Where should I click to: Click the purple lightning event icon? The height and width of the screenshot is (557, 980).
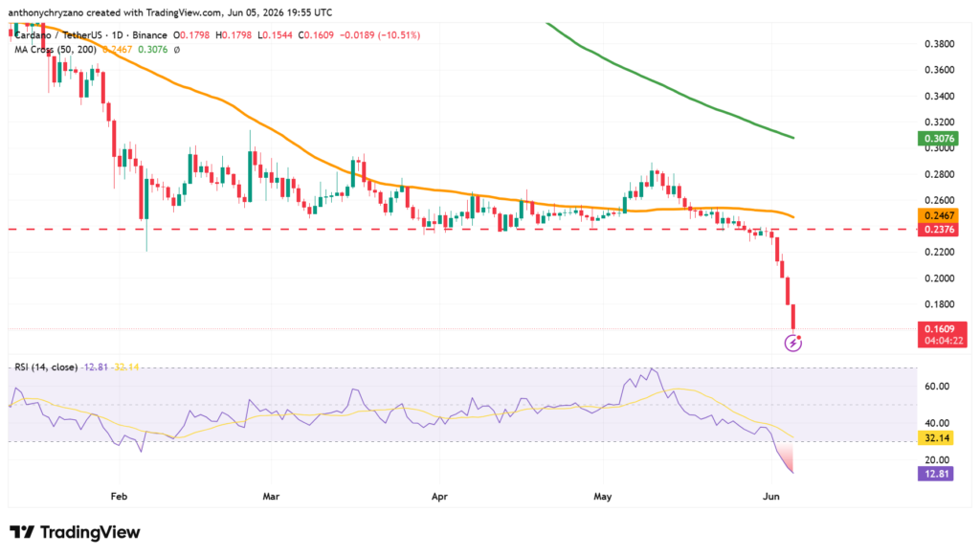(x=793, y=343)
